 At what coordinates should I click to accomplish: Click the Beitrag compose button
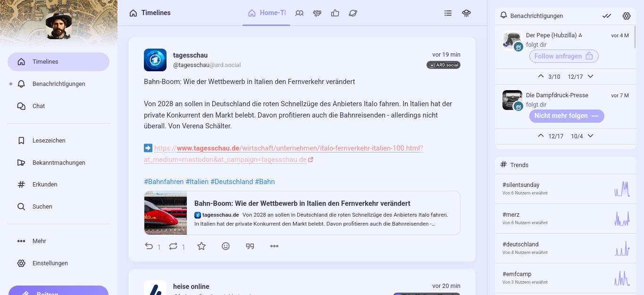coord(59,291)
